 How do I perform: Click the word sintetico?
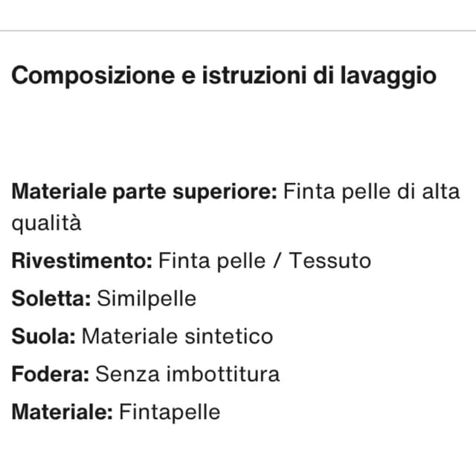coord(229,336)
